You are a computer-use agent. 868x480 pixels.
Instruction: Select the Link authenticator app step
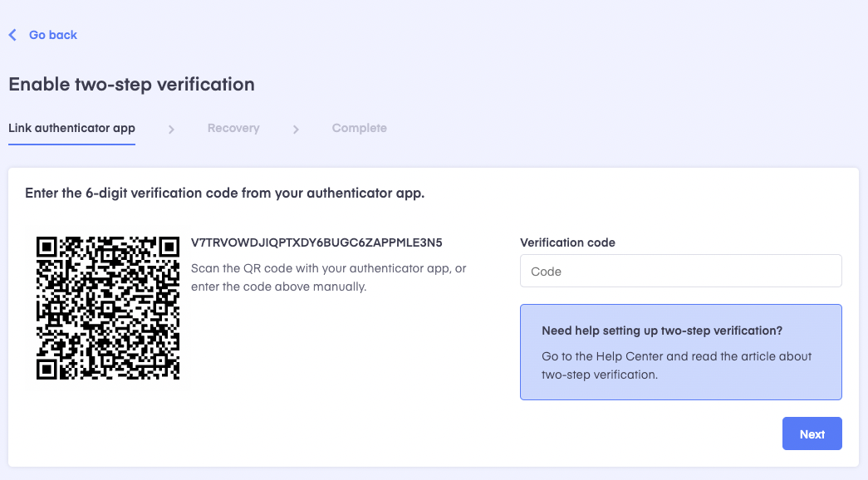tap(72, 129)
